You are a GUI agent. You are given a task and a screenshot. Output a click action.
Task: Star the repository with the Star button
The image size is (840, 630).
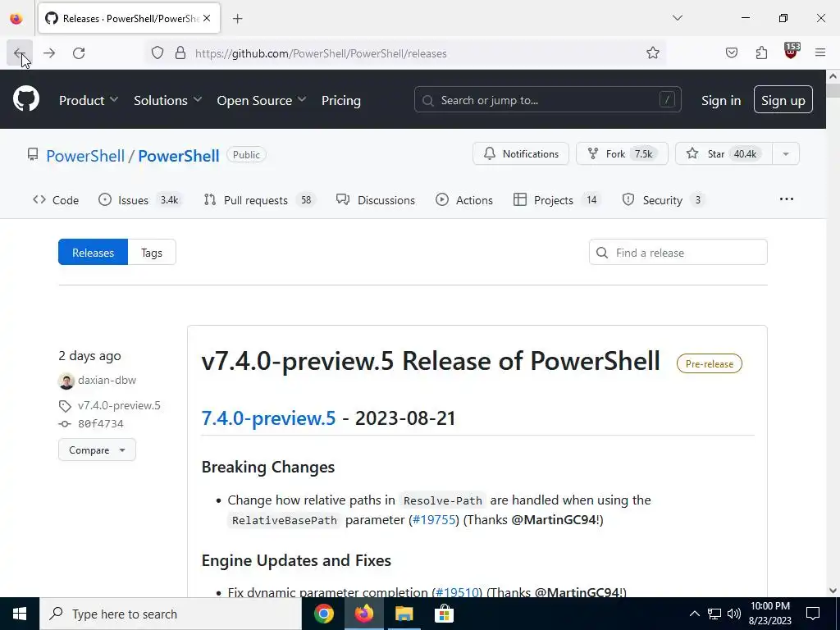724,153
